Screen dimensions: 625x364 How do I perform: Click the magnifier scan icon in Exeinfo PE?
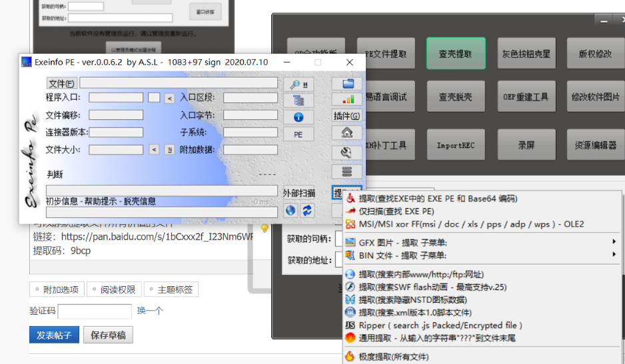point(299,84)
